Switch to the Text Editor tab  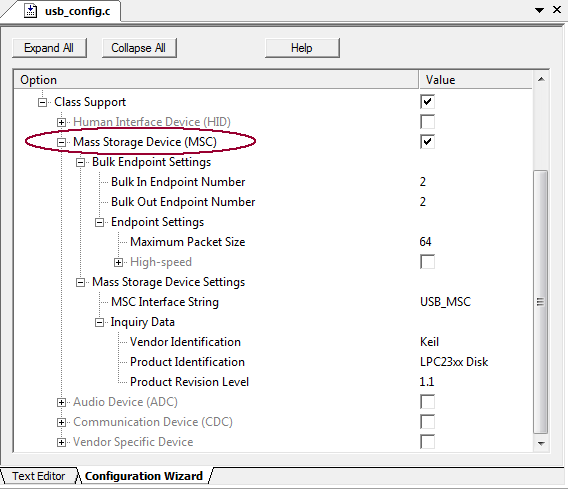[x=39, y=476]
